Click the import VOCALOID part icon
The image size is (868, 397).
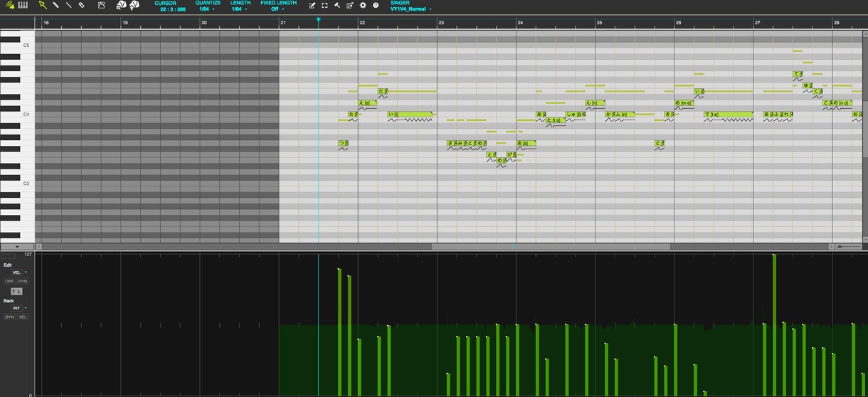(x=121, y=5)
